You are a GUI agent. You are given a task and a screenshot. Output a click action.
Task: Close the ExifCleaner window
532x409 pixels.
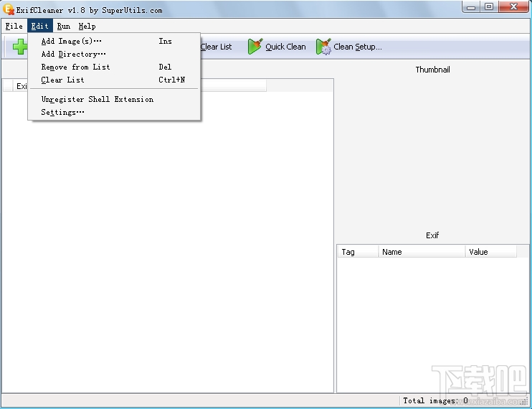513,6
